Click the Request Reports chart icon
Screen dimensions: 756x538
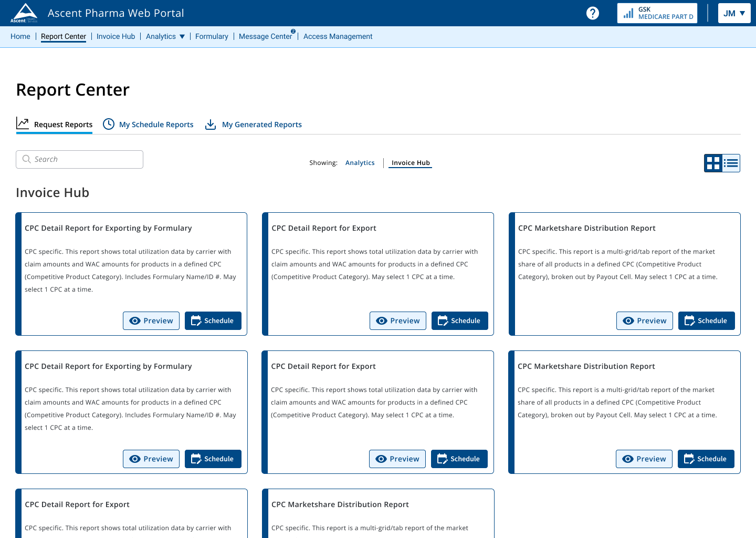23,123
